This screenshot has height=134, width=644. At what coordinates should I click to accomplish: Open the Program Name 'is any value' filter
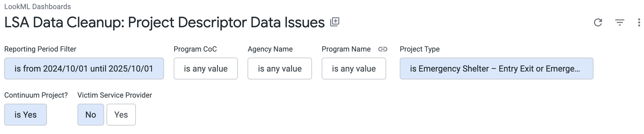coord(353,69)
